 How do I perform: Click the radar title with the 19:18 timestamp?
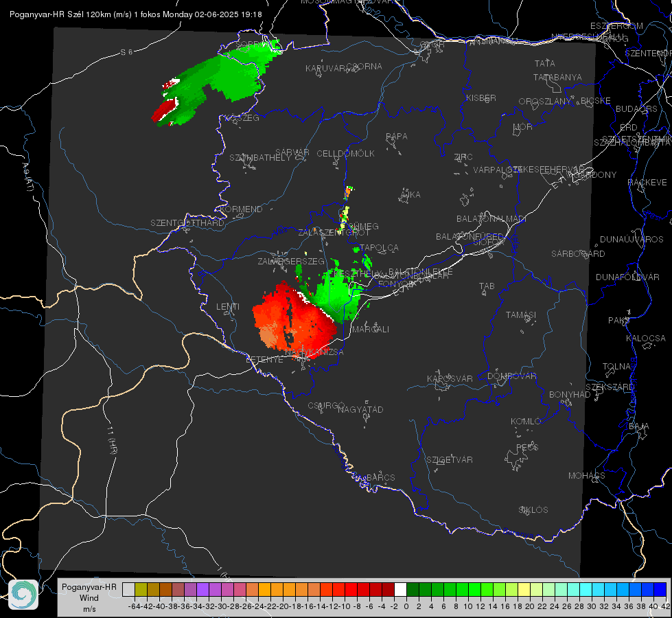(135, 14)
